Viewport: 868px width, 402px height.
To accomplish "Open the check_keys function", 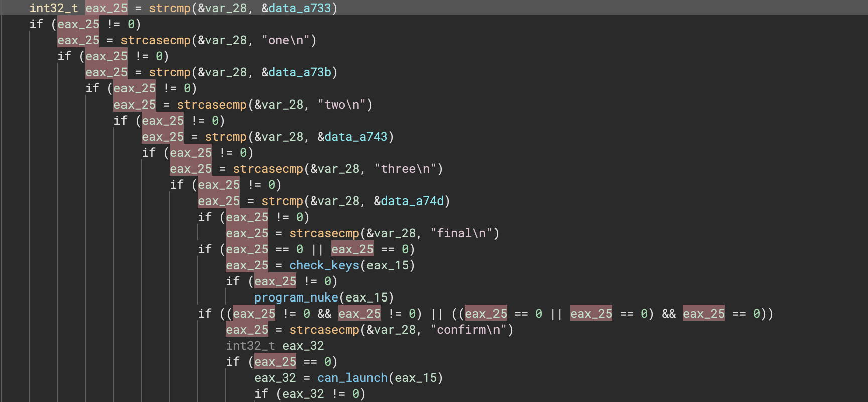I will coord(324,265).
